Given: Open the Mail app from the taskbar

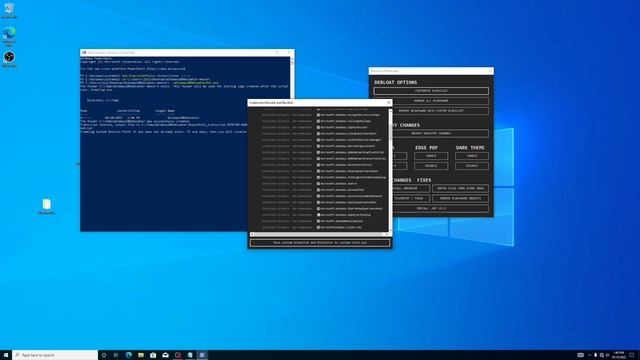Looking at the screenshot, I should [165, 355].
